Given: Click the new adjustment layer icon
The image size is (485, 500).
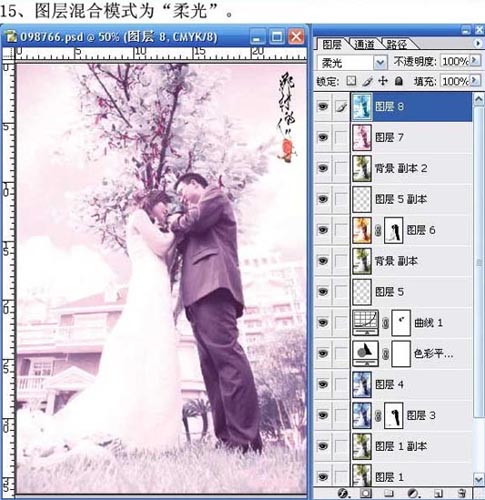Looking at the screenshot, I should click(x=413, y=492).
